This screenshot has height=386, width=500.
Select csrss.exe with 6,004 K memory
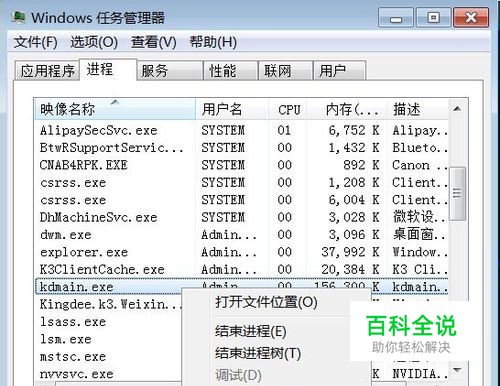pyautogui.click(x=242, y=200)
